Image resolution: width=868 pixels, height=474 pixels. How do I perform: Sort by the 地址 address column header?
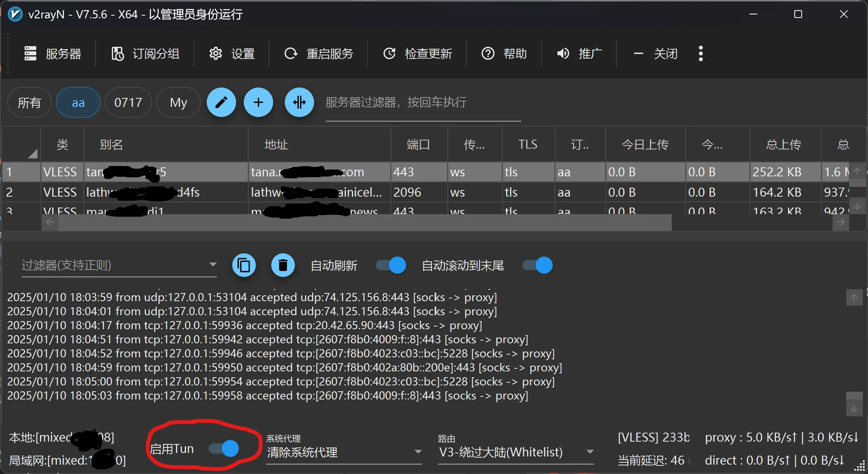click(319, 145)
